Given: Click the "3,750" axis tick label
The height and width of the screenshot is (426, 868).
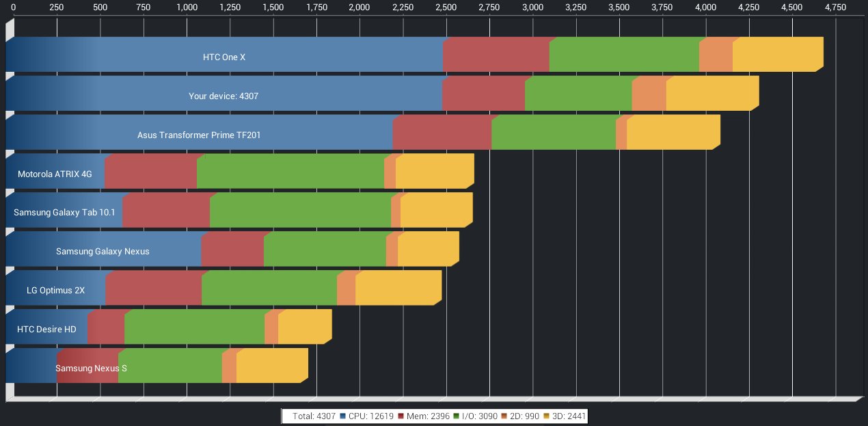Looking at the screenshot, I should pyautogui.click(x=662, y=7).
